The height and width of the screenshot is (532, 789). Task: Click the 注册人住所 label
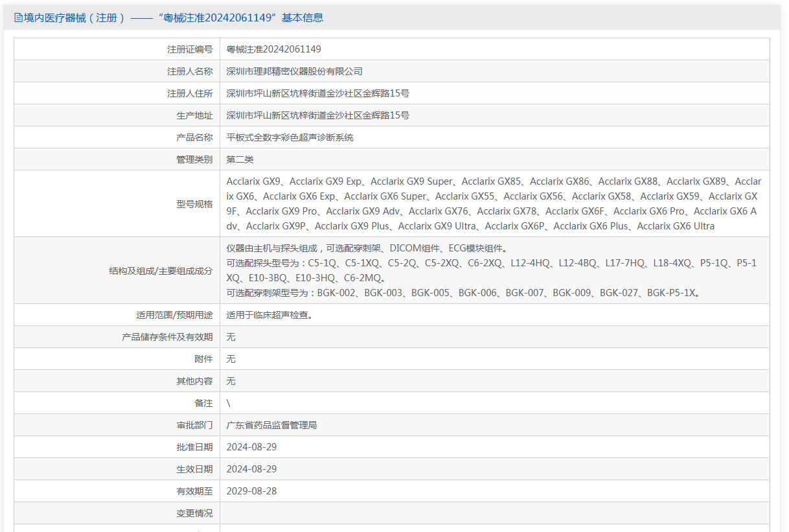(x=190, y=93)
